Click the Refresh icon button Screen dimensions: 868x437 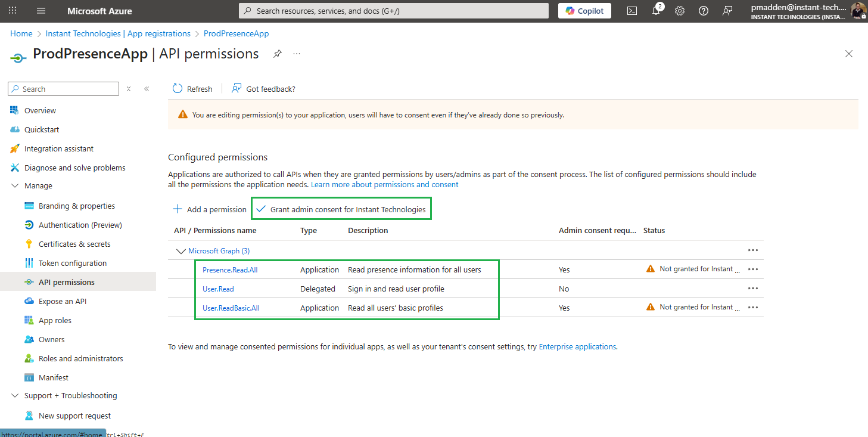[178, 89]
